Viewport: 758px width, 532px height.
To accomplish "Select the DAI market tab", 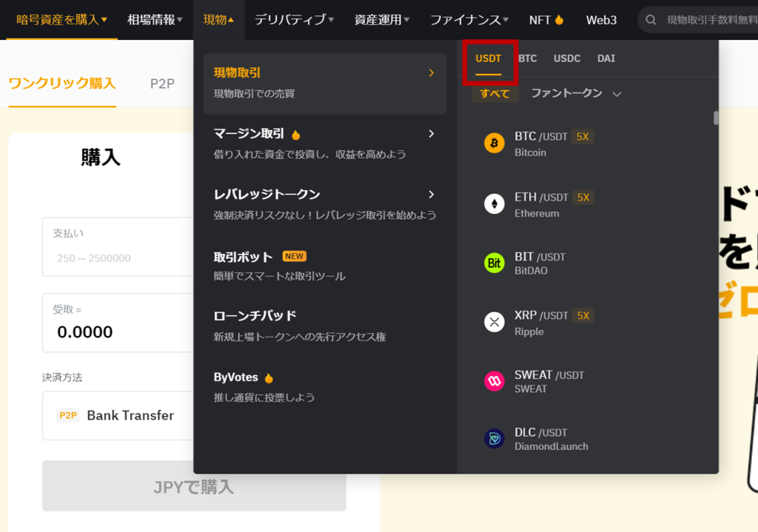I will tap(606, 58).
